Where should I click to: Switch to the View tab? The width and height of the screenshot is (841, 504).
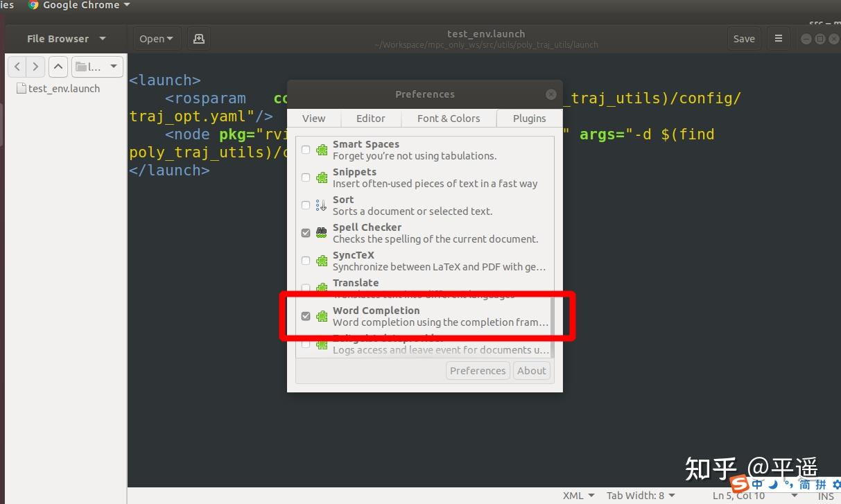pyautogui.click(x=313, y=119)
